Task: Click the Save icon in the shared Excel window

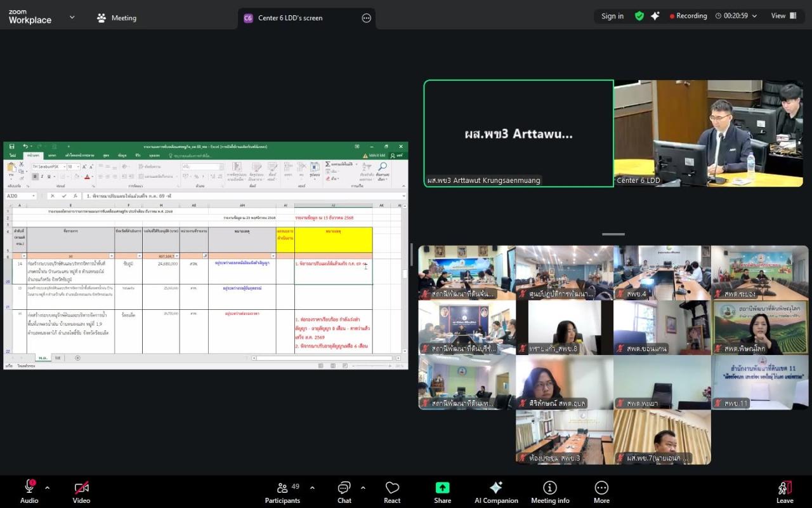Action: [x=11, y=147]
